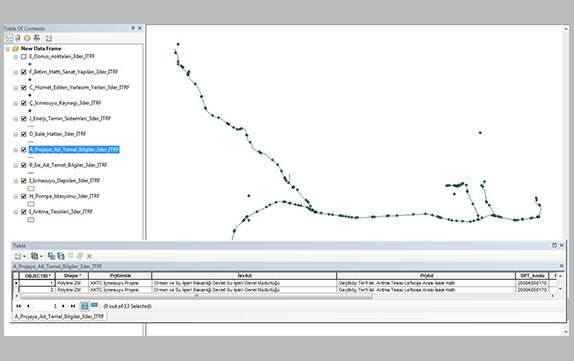Uncheck the Ç_Icmesuyu_Kaynagi layer

(x=24, y=103)
